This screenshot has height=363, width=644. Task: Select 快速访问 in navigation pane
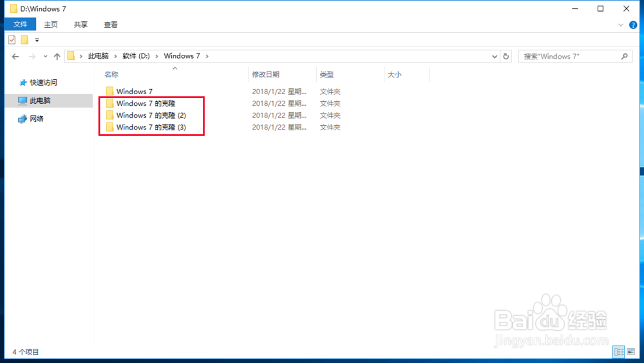[43, 83]
